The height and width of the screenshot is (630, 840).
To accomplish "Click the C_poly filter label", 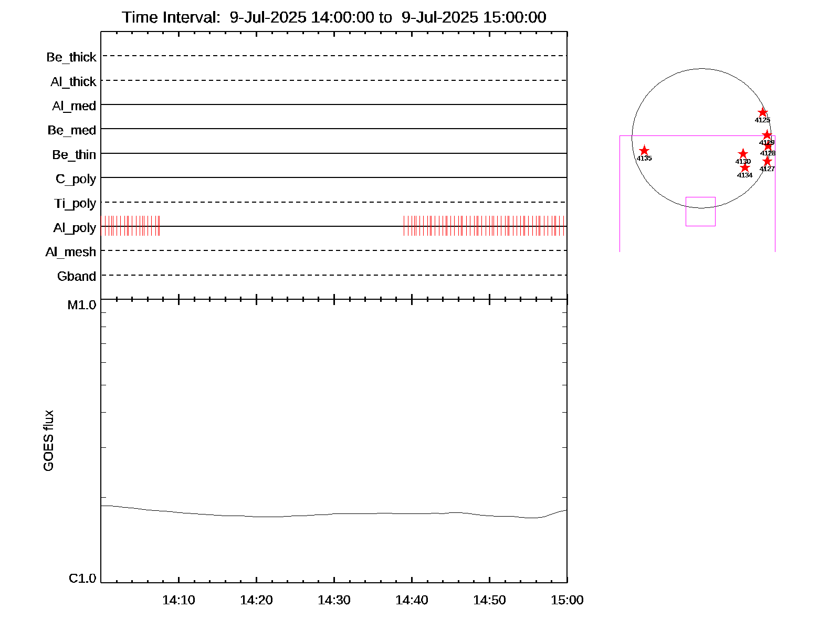I will pos(76,179).
